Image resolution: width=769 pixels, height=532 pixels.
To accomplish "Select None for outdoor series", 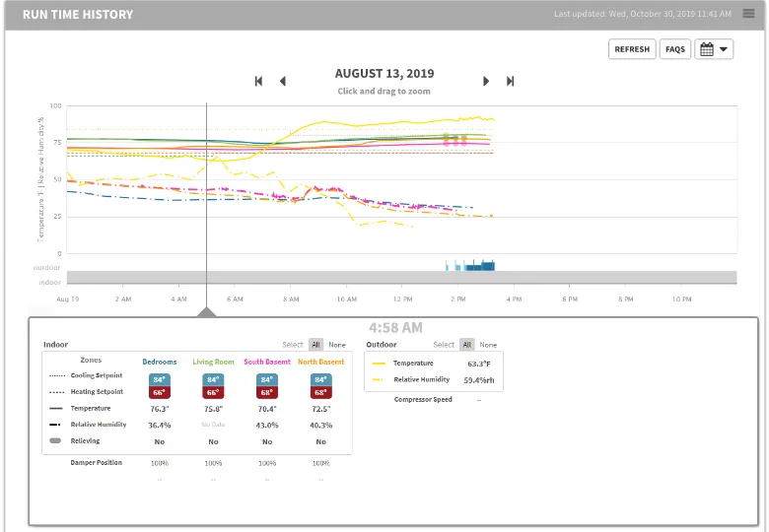I will click(x=488, y=345).
